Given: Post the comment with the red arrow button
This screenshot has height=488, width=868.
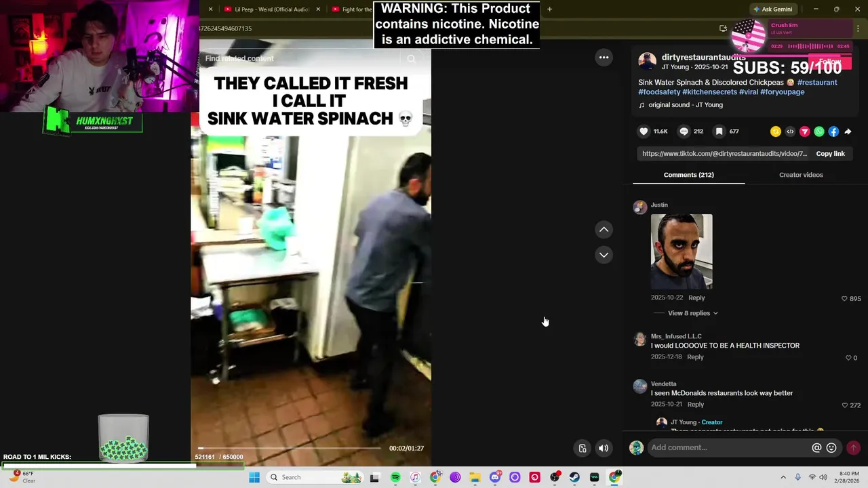Looking at the screenshot, I should click(x=853, y=447).
